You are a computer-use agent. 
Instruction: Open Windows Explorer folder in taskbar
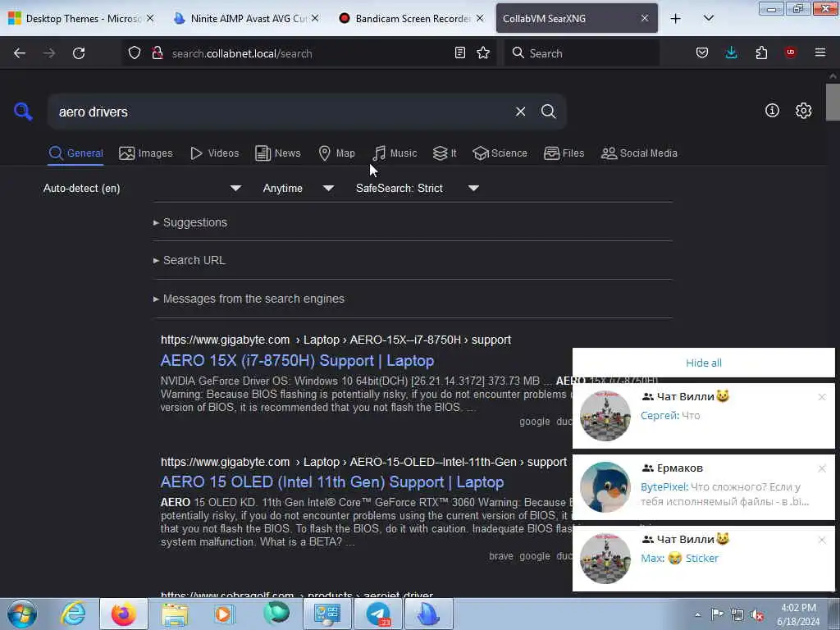pyautogui.click(x=175, y=614)
